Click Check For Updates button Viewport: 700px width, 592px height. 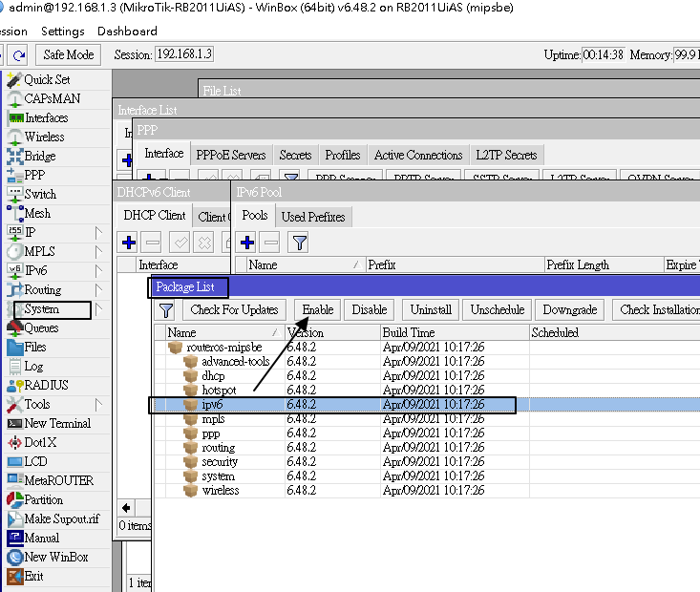[x=234, y=309]
